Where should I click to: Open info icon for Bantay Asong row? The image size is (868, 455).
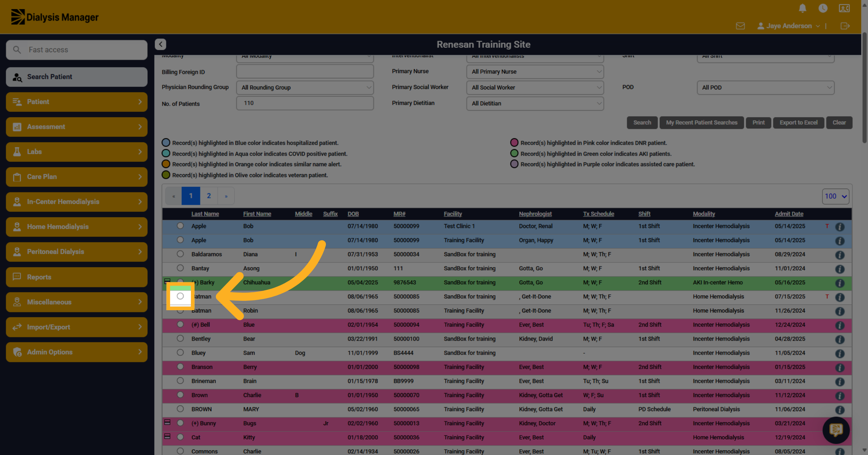click(x=840, y=269)
